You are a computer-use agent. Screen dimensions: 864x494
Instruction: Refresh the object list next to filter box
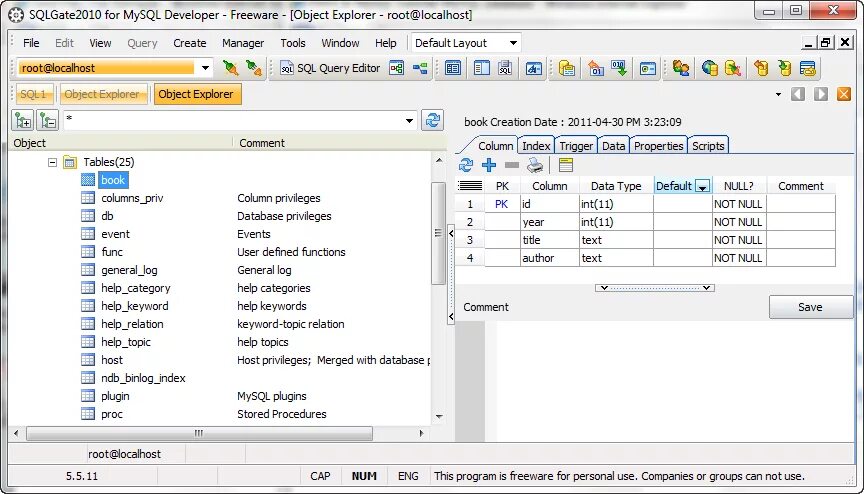coord(433,120)
